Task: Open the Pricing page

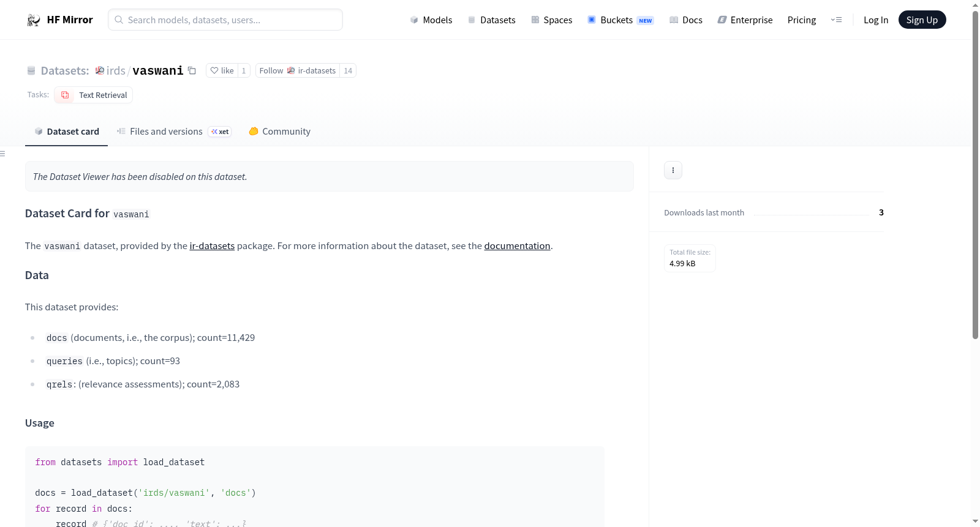Action: 802,20
